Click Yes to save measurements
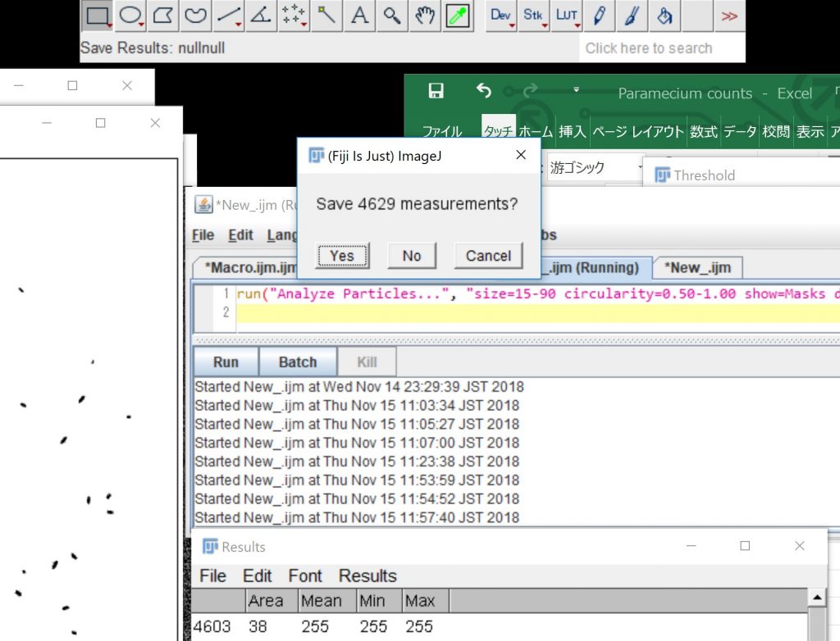The image size is (840, 641). (342, 256)
